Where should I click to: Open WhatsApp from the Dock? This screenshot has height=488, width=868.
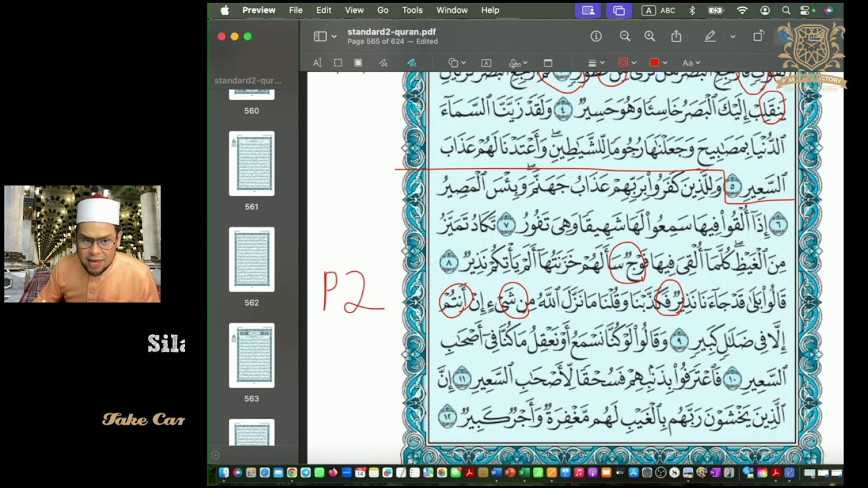click(x=319, y=472)
